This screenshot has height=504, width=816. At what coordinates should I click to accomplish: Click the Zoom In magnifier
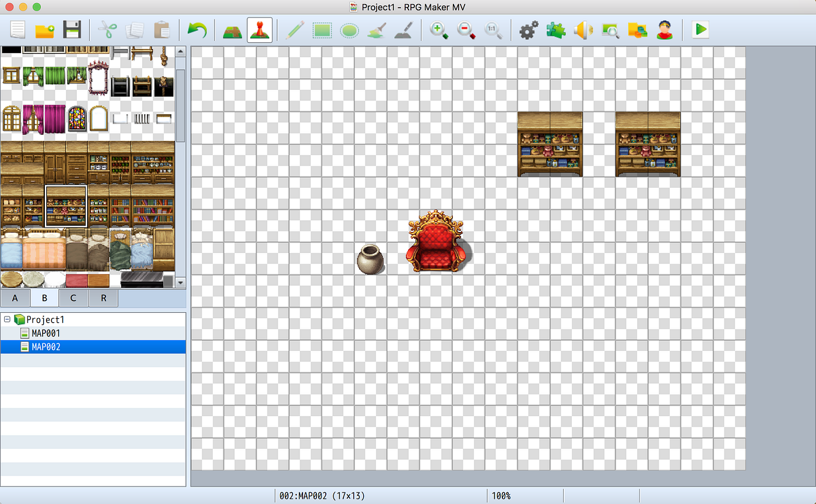pos(439,30)
